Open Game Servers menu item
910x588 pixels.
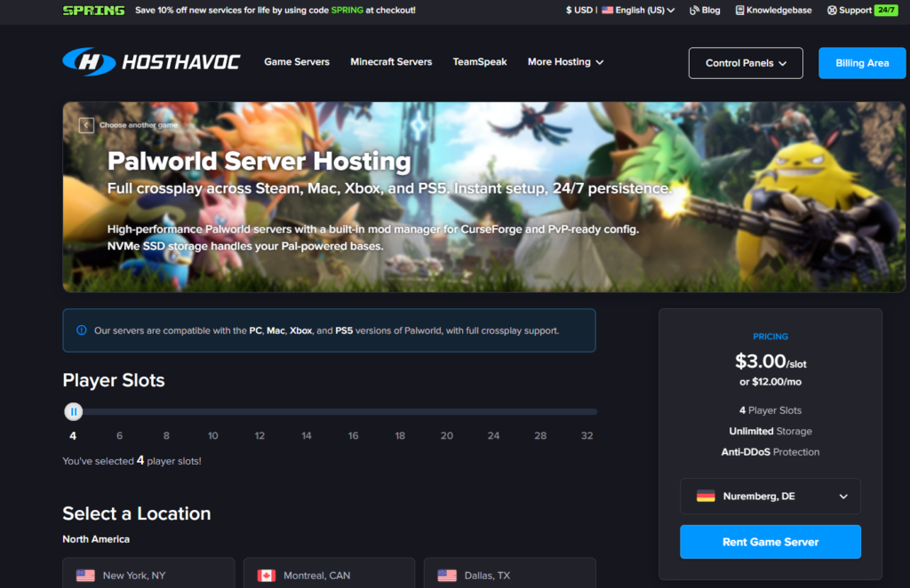click(x=297, y=61)
